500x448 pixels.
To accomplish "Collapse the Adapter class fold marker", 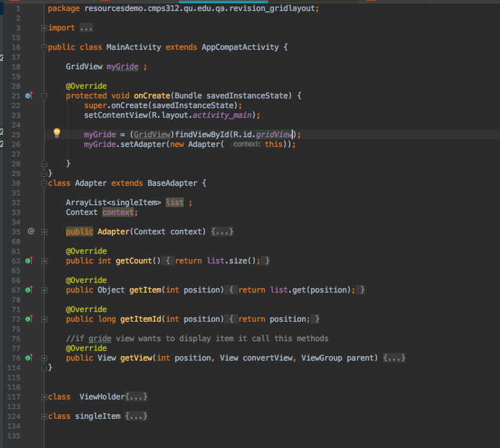I will pyautogui.click(x=45, y=183).
